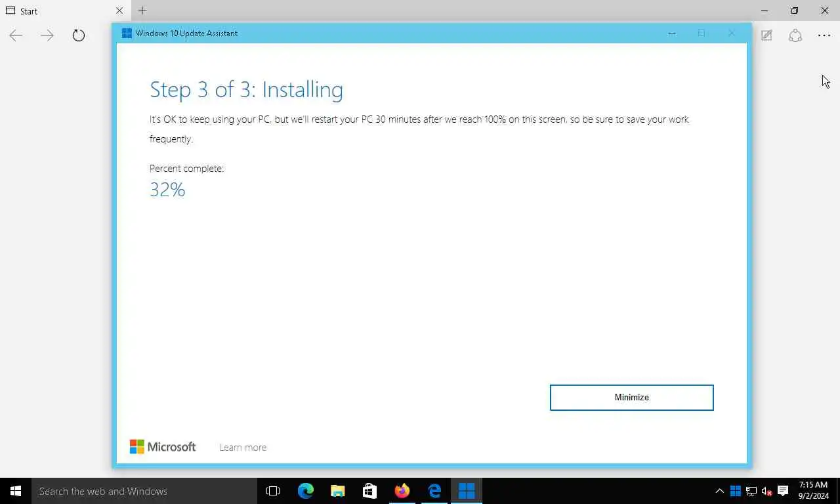840x504 pixels.
Task: Open the Action Center notifications
Action: tap(783, 491)
